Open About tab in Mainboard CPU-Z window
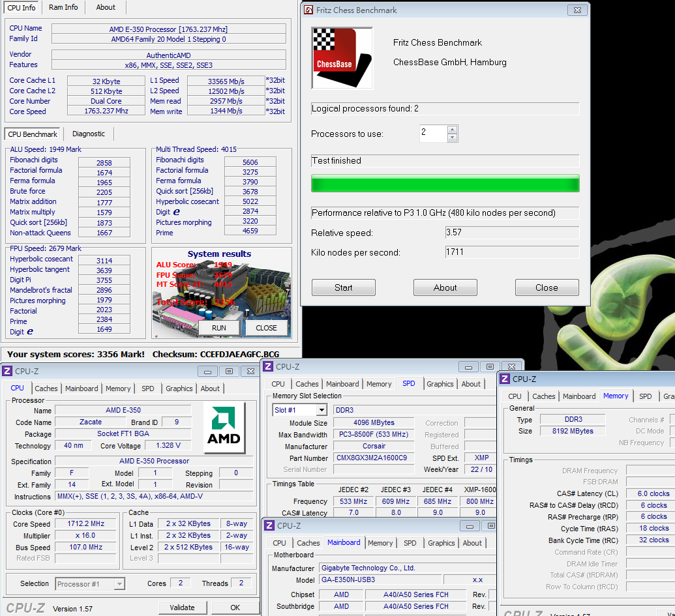 [472, 543]
